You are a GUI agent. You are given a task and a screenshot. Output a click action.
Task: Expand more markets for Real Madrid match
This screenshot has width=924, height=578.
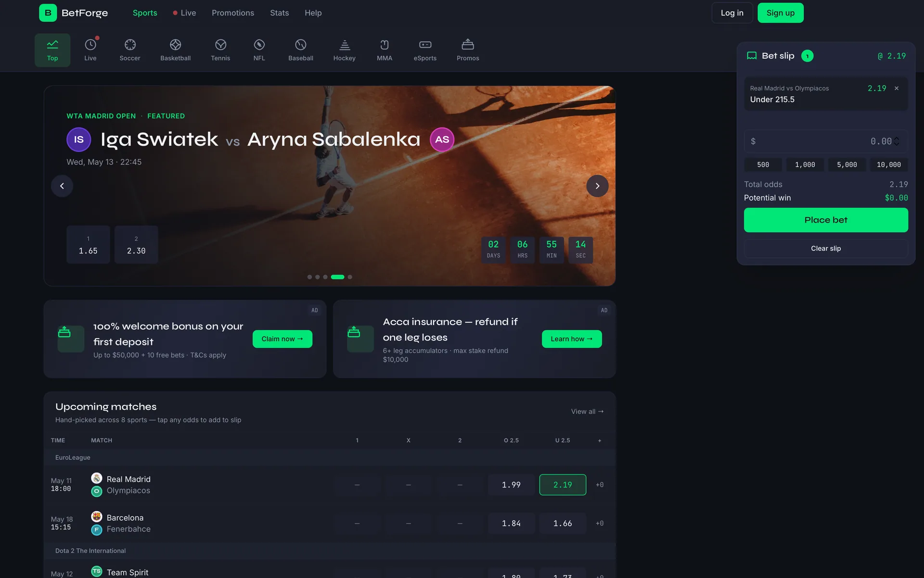[600, 485]
